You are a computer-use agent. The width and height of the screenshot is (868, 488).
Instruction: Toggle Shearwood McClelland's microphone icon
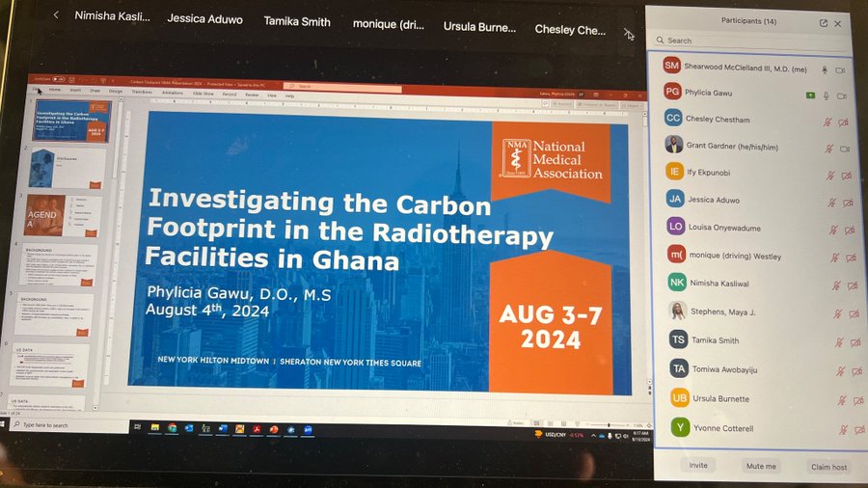(825, 70)
